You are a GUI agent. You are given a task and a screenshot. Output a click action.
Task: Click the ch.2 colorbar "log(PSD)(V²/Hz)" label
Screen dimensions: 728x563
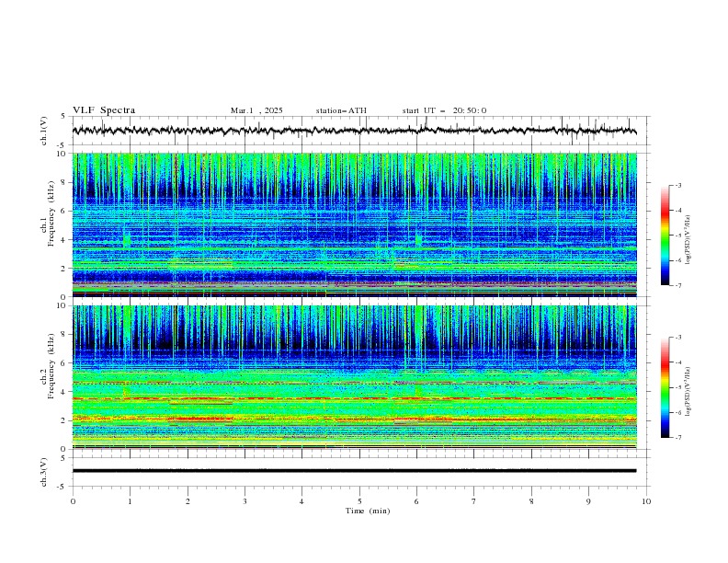pos(688,391)
